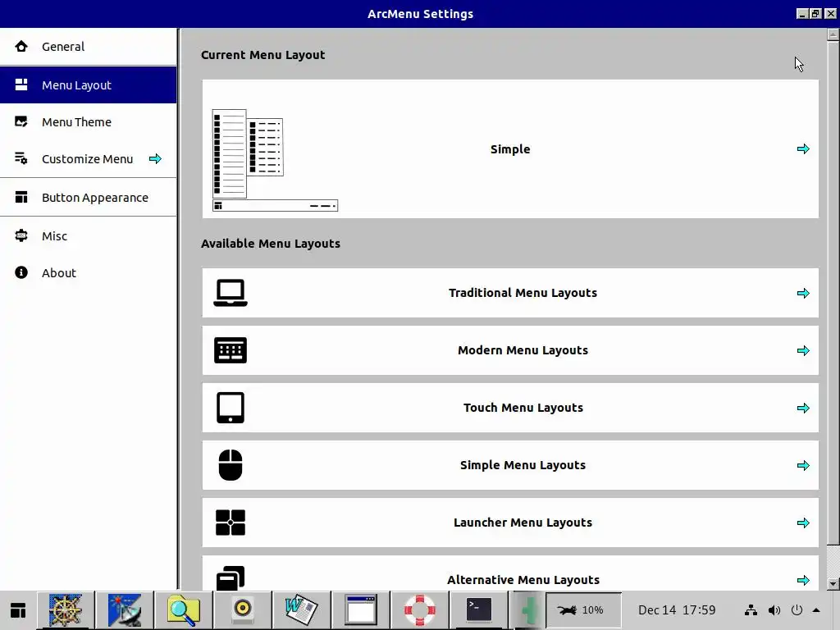Open the Misc settings page
This screenshot has width=840, height=630.
pyautogui.click(x=89, y=235)
